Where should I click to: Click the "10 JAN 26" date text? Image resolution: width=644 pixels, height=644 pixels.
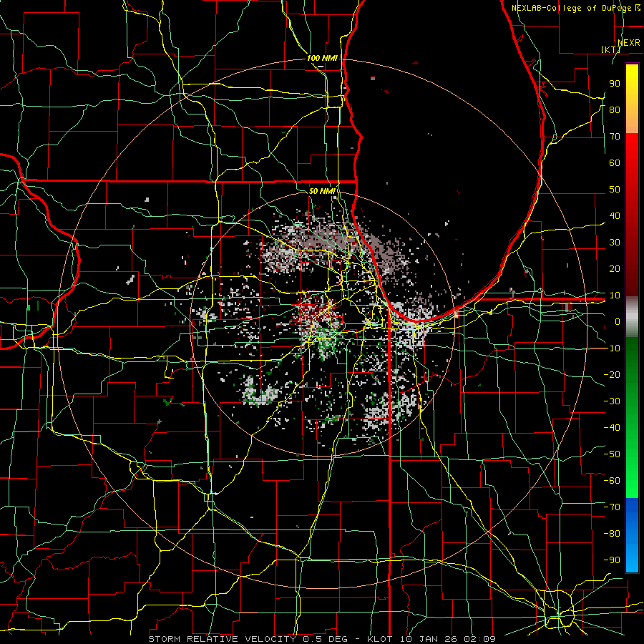point(428,639)
